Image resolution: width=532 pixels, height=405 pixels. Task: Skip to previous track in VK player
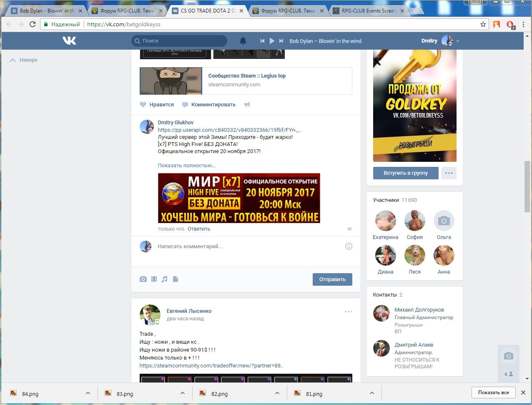point(262,41)
